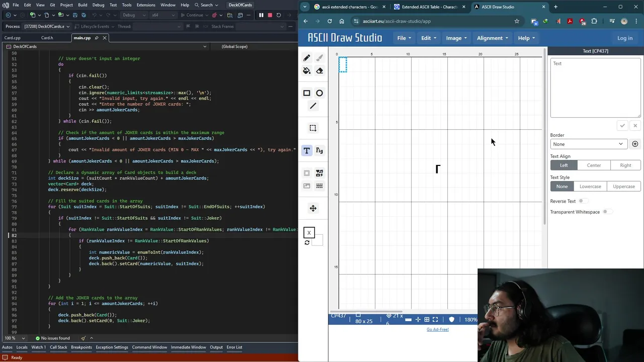Switch to the Card.cpp editor tab
The height and width of the screenshot is (362, 644).
(13, 38)
